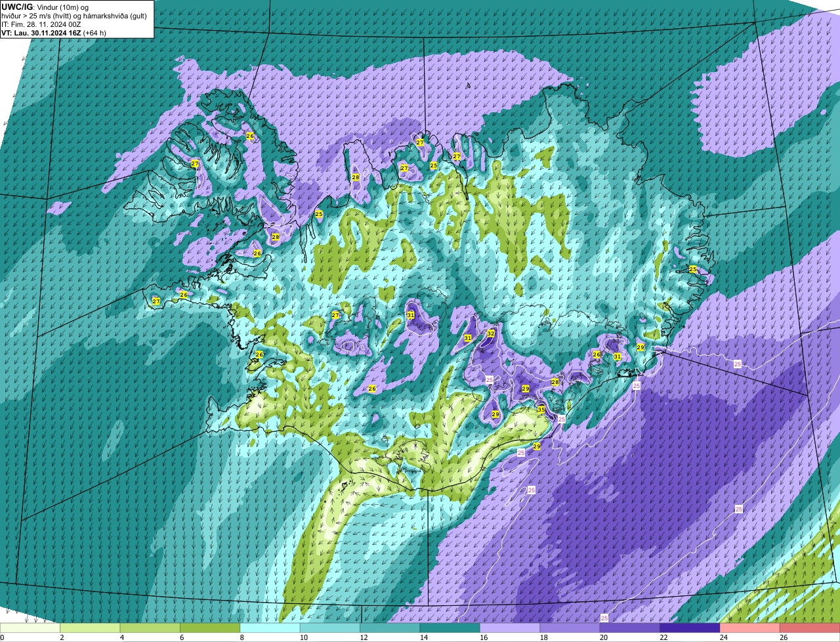Click the yellow gust label reading 32

[x=491, y=333]
